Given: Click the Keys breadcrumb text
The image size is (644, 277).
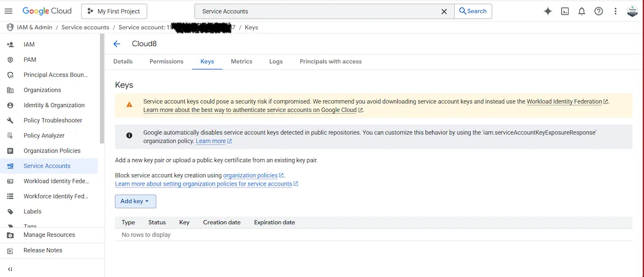Looking at the screenshot, I should coord(251,27).
